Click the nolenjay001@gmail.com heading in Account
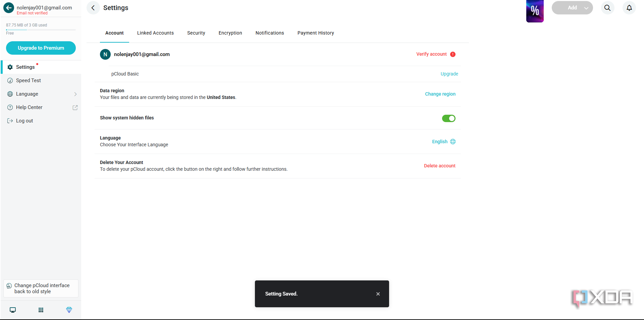The width and height of the screenshot is (644, 320). click(142, 54)
